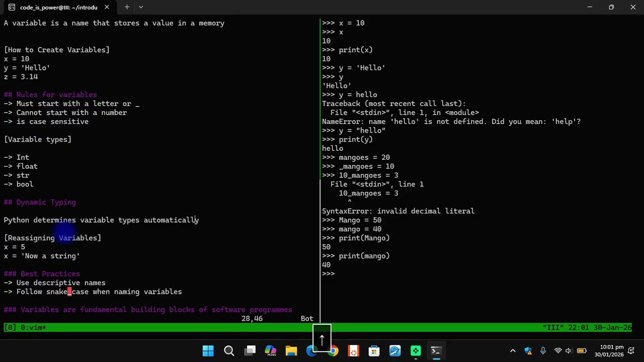
Task: Click "Traceback (most recent call last):"
Action: [x=394, y=104]
